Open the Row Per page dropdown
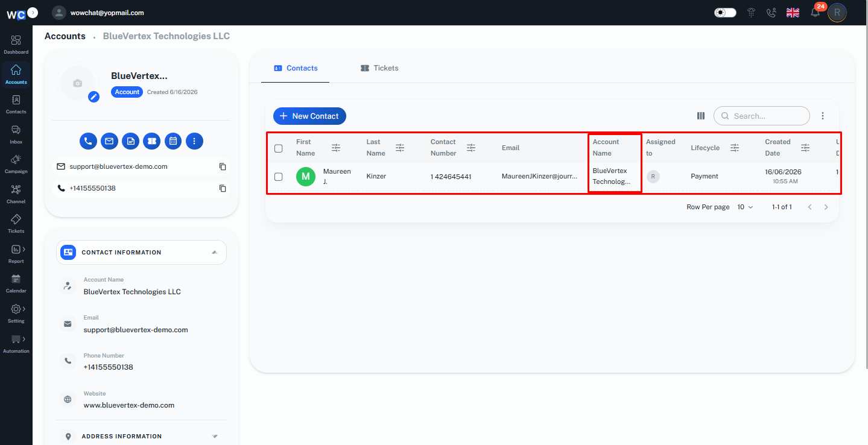 (x=745, y=207)
